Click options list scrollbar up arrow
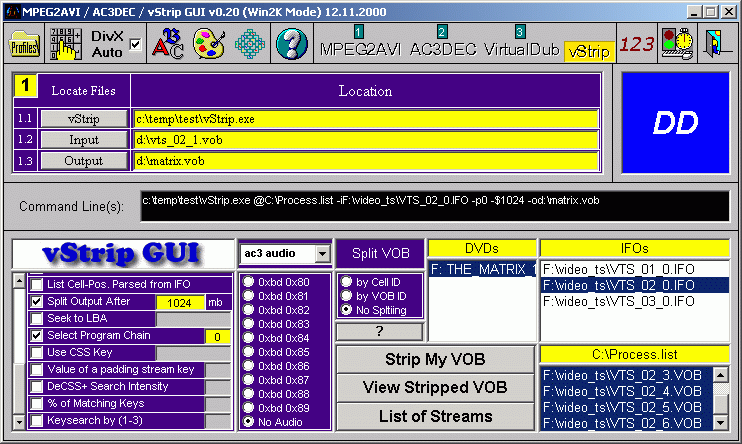742x444 pixels. tap(19, 281)
